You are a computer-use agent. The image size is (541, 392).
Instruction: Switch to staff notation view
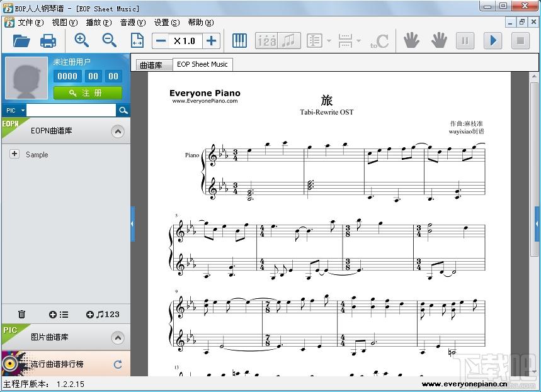tap(289, 41)
